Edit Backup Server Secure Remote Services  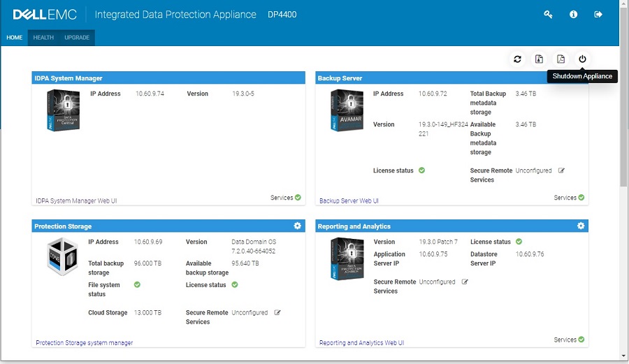pos(561,170)
